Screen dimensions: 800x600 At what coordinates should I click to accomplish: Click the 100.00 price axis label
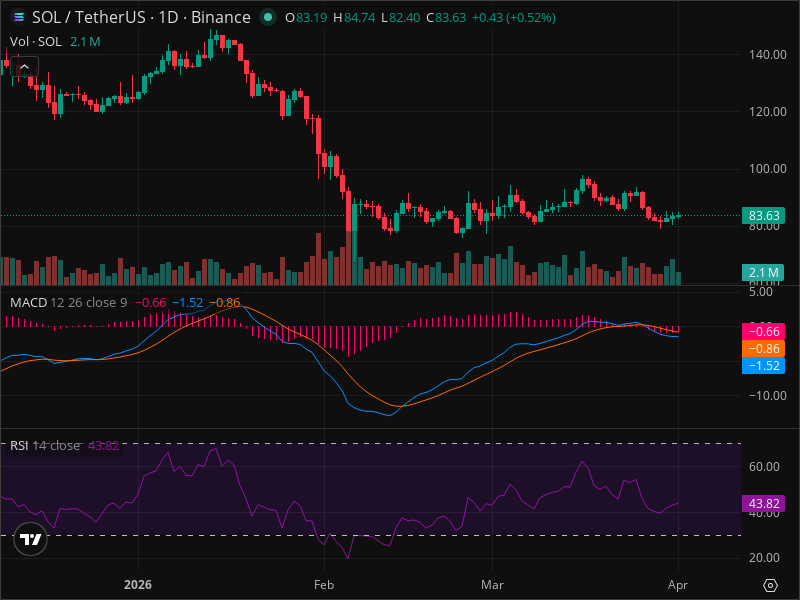(767, 169)
